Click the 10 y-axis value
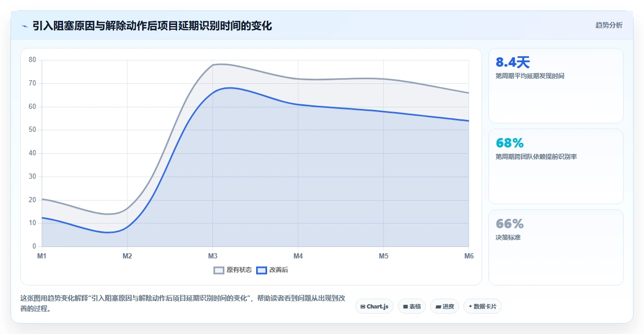 coord(32,223)
